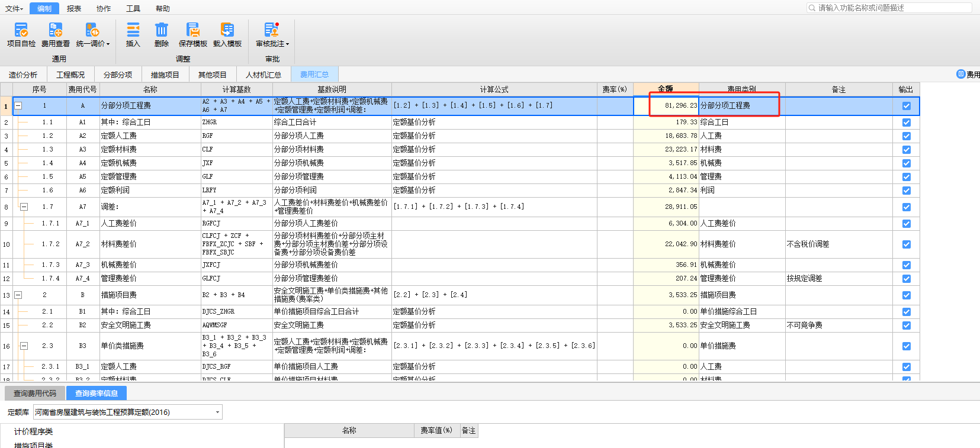Toggle output checkbox for row 定额材料费 A3
980x448 pixels.
[x=906, y=150]
